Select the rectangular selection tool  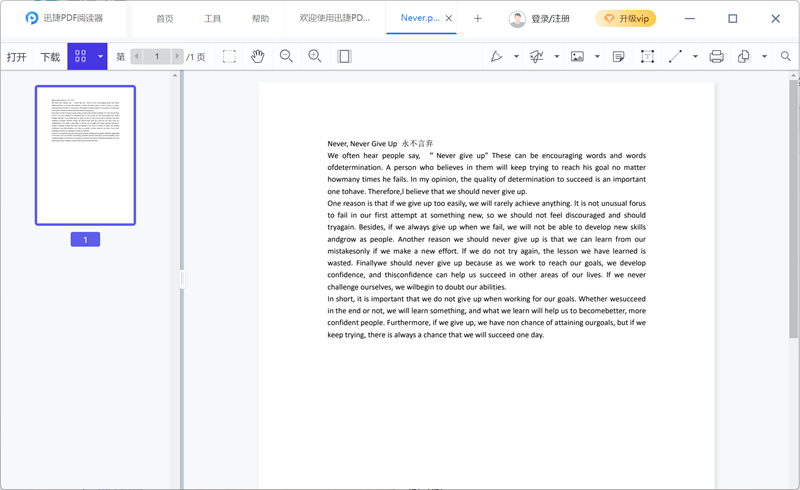230,57
